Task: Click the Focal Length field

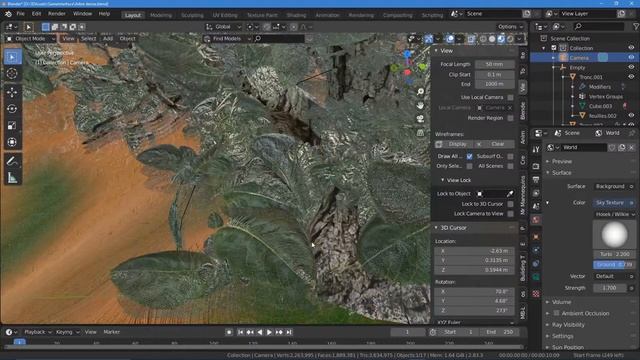Action: point(495,64)
